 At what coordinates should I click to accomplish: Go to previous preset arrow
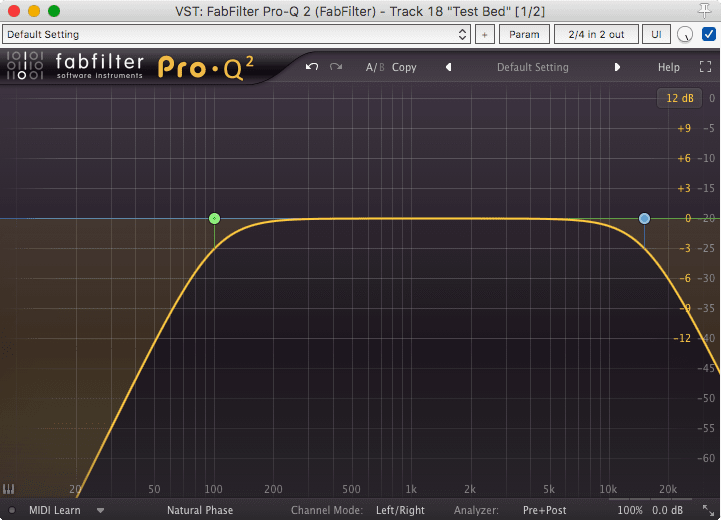coord(448,68)
